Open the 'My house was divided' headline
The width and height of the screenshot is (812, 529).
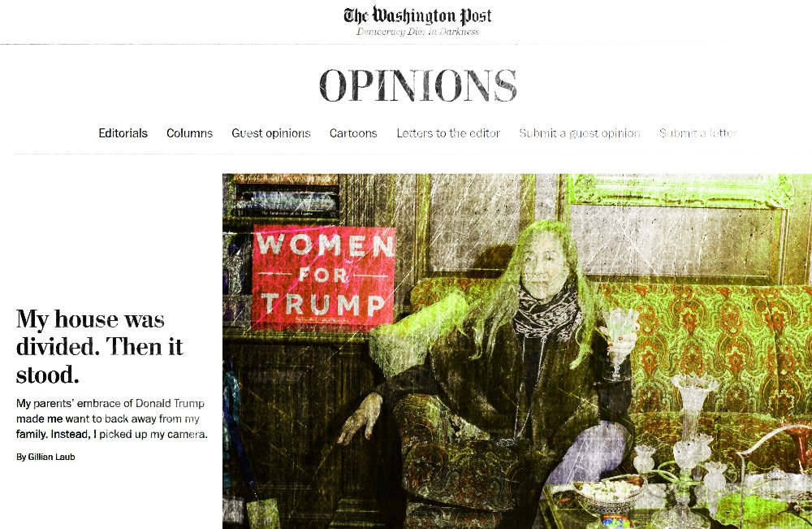tap(99, 347)
